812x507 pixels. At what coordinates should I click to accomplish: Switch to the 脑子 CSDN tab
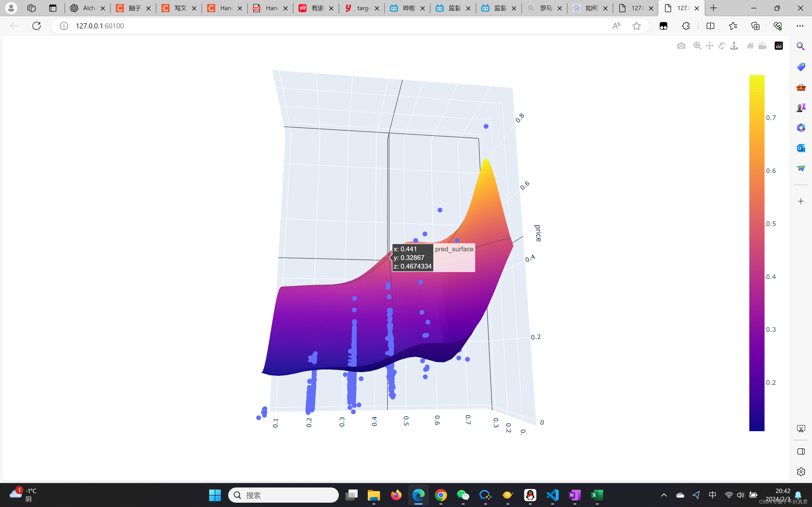point(133,8)
